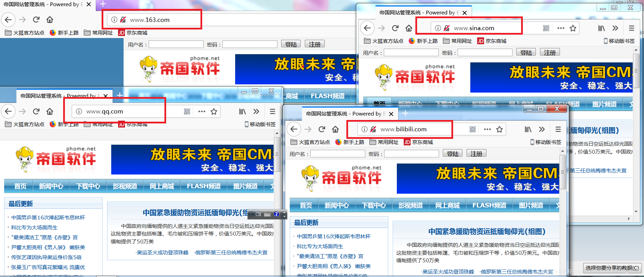Open FLASH频道 in the bilibili.com window page
This screenshot has width=644, height=277.
tap(489, 205)
